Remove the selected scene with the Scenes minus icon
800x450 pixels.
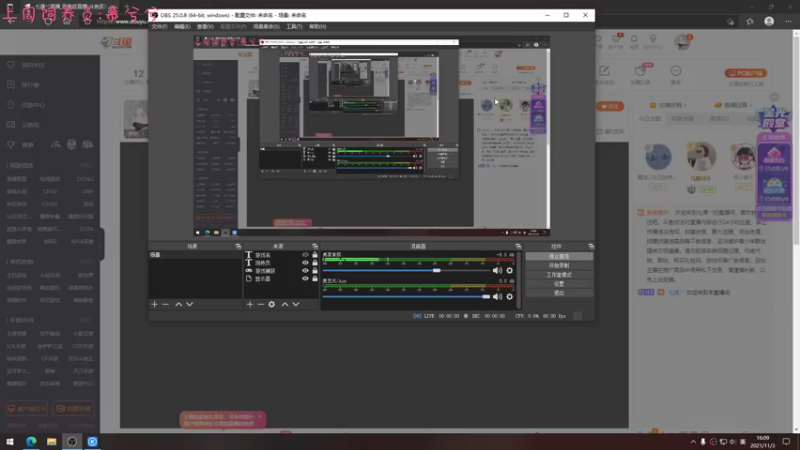click(165, 304)
